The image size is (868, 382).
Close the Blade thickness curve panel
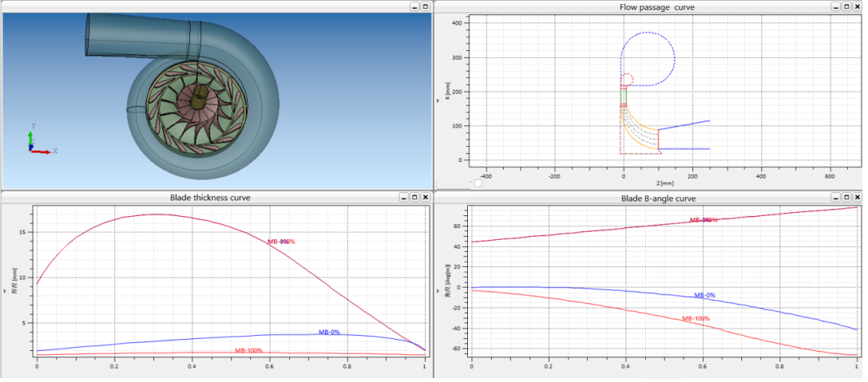pyautogui.click(x=425, y=197)
